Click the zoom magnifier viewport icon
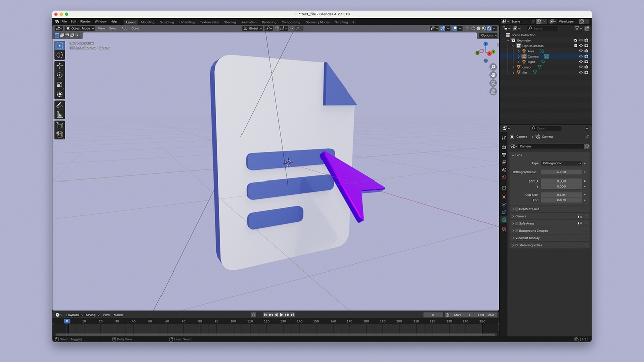The width and height of the screenshot is (644, 362). [x=493, y=67]
